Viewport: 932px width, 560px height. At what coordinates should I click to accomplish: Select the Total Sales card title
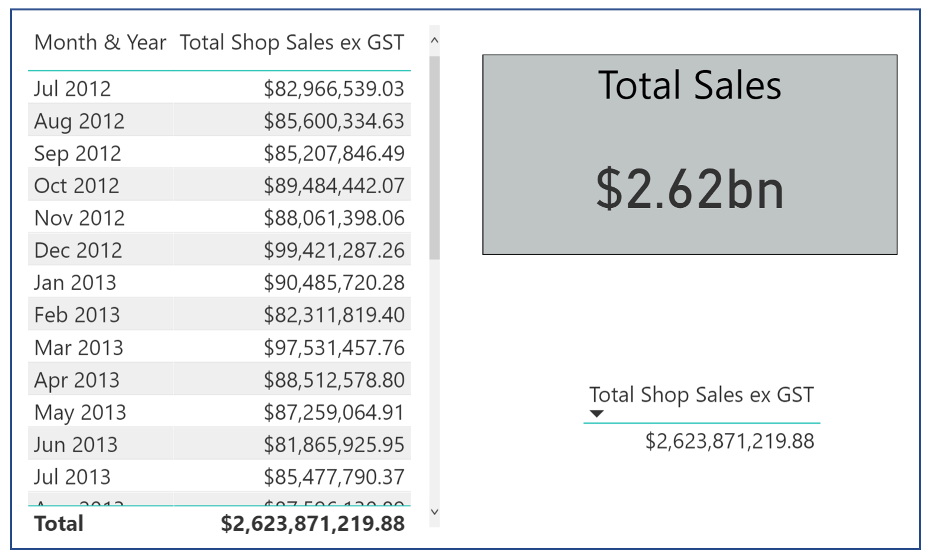tap(689, 85)
